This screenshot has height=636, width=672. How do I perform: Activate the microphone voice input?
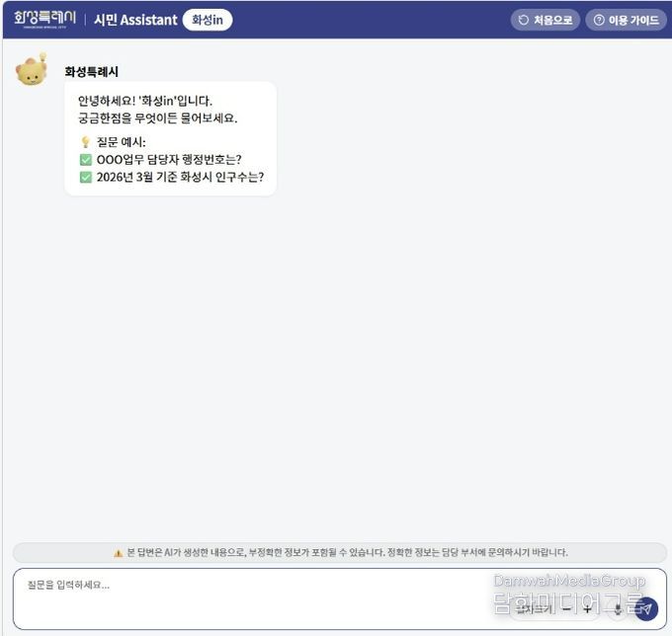pos(618,608)
